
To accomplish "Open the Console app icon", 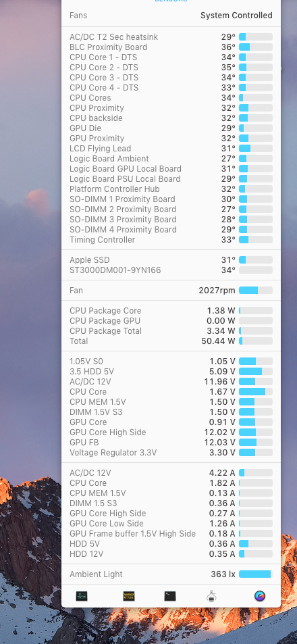I will [x=129, y=596].
